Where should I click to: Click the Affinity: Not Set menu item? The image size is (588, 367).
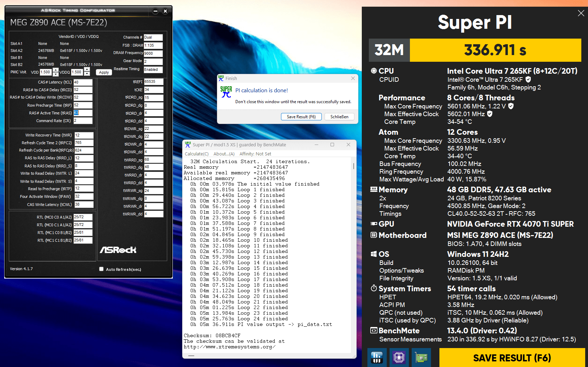point(255,154)
